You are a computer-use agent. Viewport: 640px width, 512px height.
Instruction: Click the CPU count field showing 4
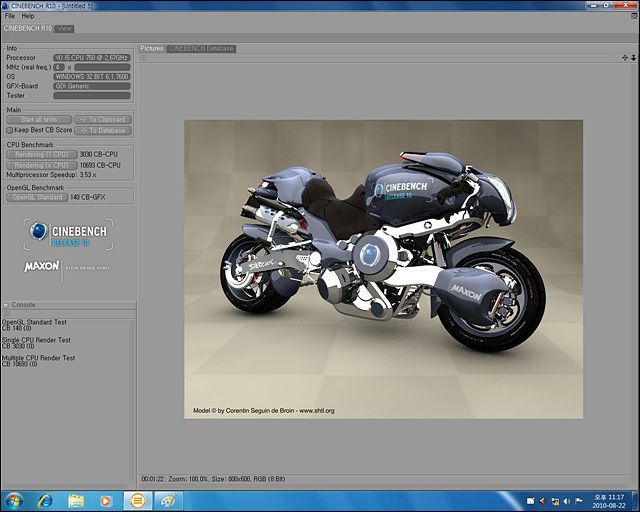click(x=59, y=67)
